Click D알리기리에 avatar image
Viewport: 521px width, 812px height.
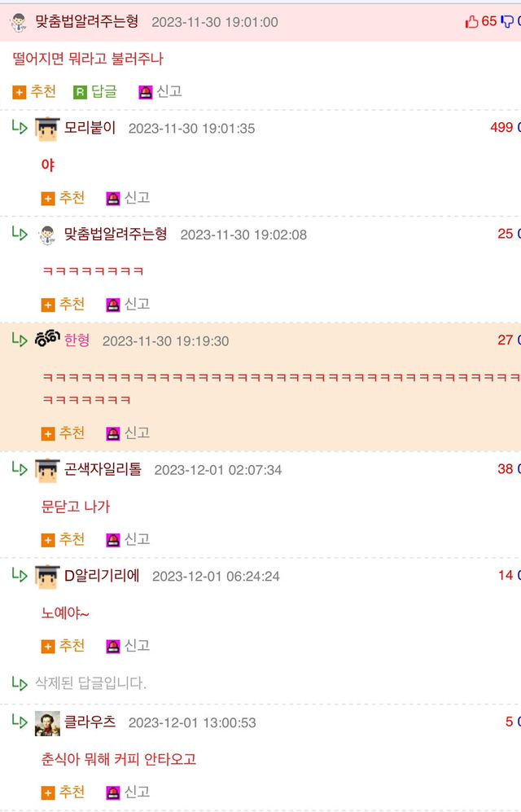47,577
